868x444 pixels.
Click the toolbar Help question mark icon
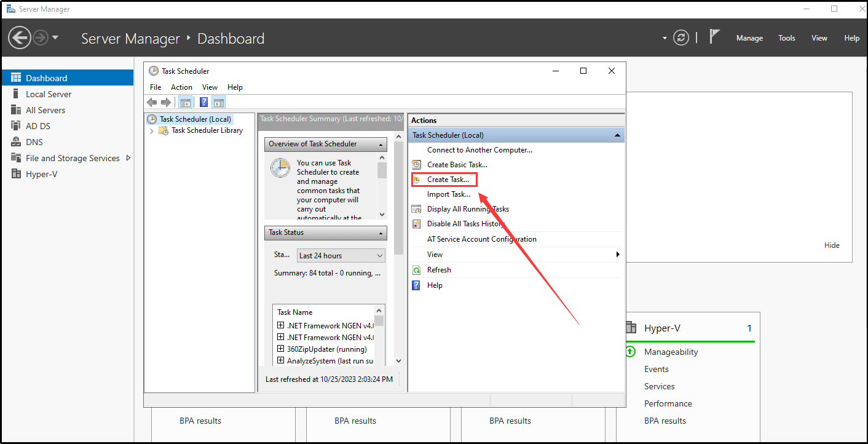pyautogui.click(x=204, y=102)
